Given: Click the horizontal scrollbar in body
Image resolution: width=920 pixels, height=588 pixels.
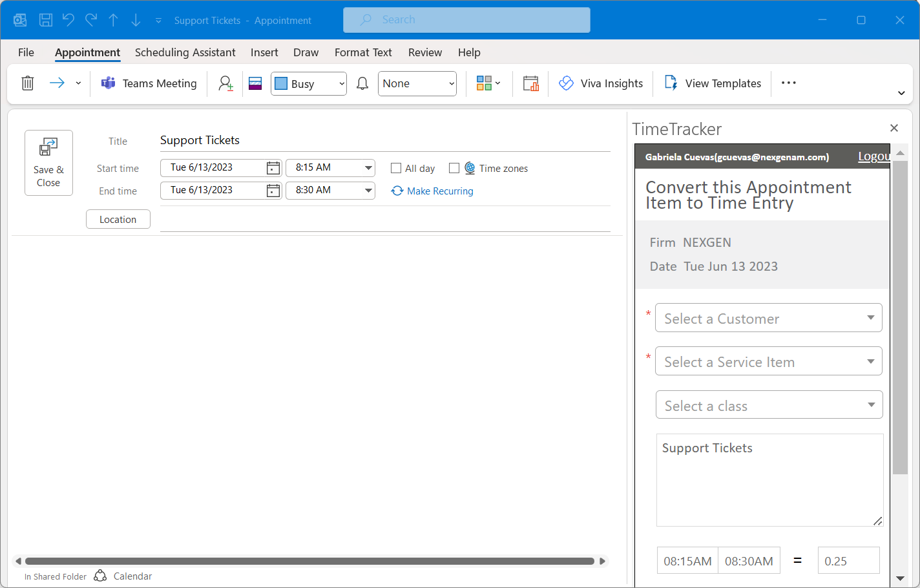Looking at the screenshot, I should click(x=309, y=562).
